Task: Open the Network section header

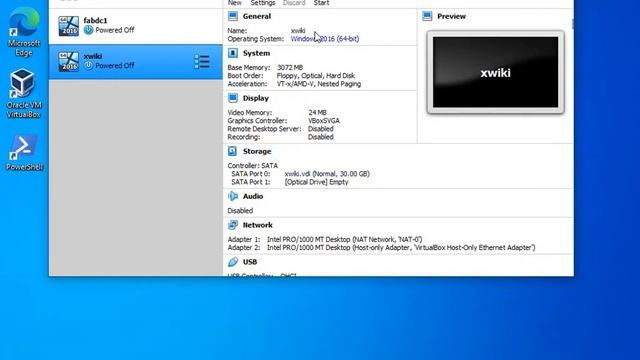Action: (x=258, y=225)
